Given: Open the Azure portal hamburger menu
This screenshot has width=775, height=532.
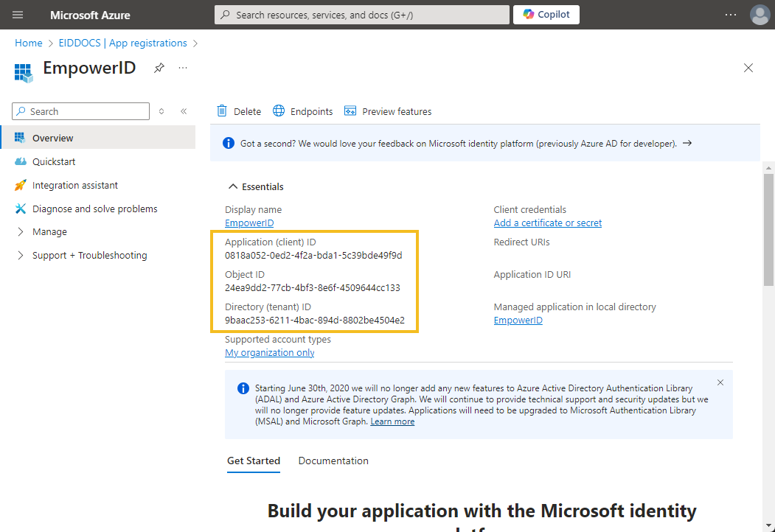Looking at the screenshot, I should click(x=18, y=15).
